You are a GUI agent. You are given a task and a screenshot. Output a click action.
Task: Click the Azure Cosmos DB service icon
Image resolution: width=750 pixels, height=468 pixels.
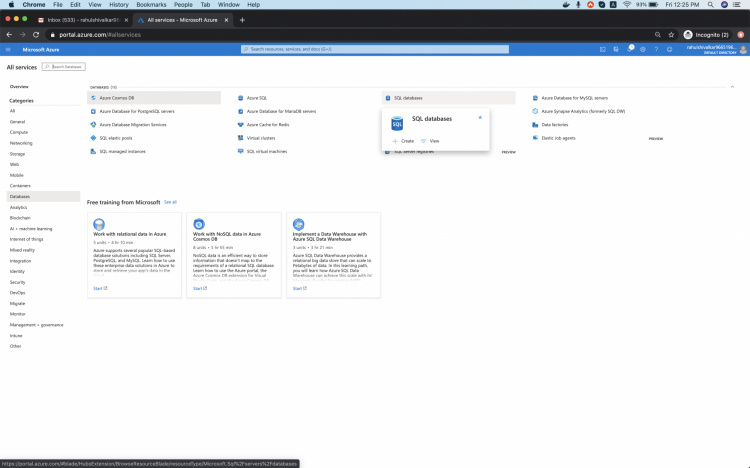click(x=91, y=98)
